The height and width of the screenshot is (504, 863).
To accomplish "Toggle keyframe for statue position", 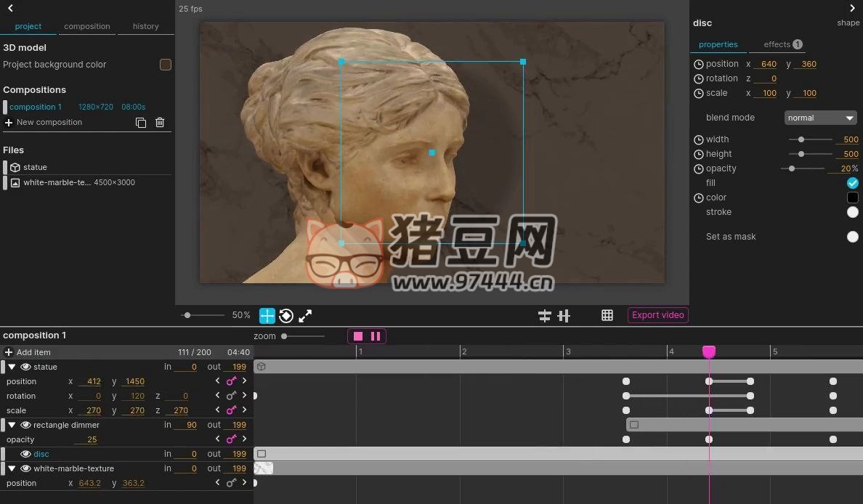I will click(231, 381).
